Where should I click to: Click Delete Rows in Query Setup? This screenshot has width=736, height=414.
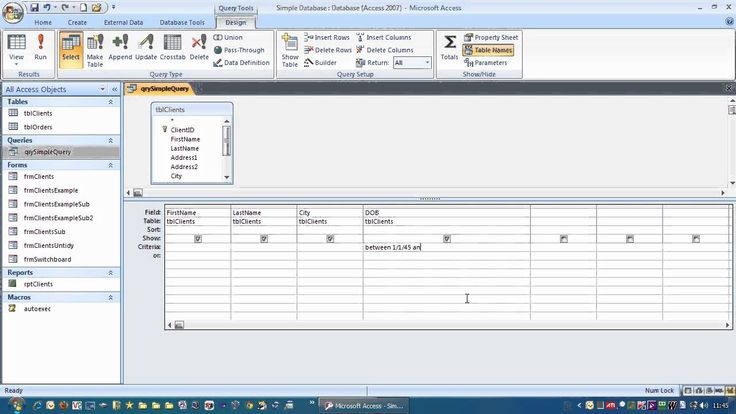point(328,50)
